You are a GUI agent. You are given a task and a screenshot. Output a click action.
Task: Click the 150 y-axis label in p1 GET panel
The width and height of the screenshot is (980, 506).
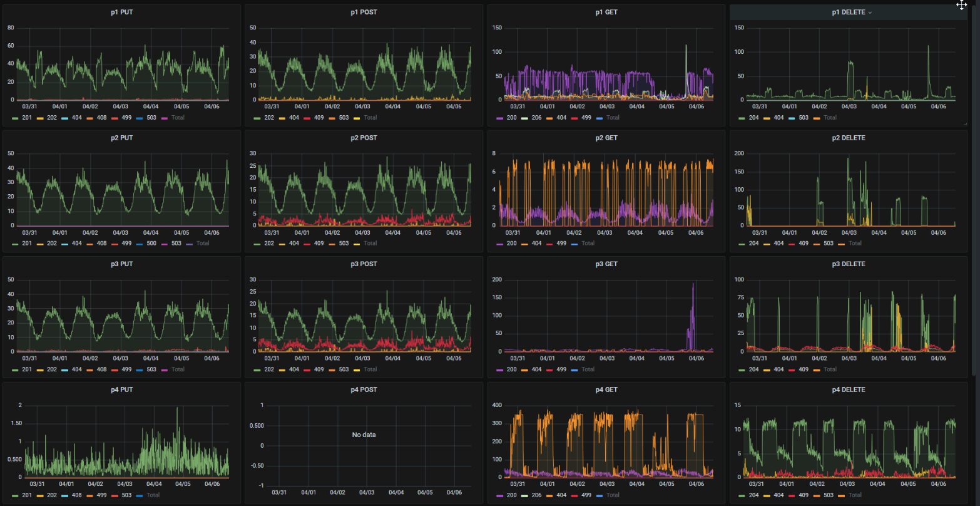(498, 28)
